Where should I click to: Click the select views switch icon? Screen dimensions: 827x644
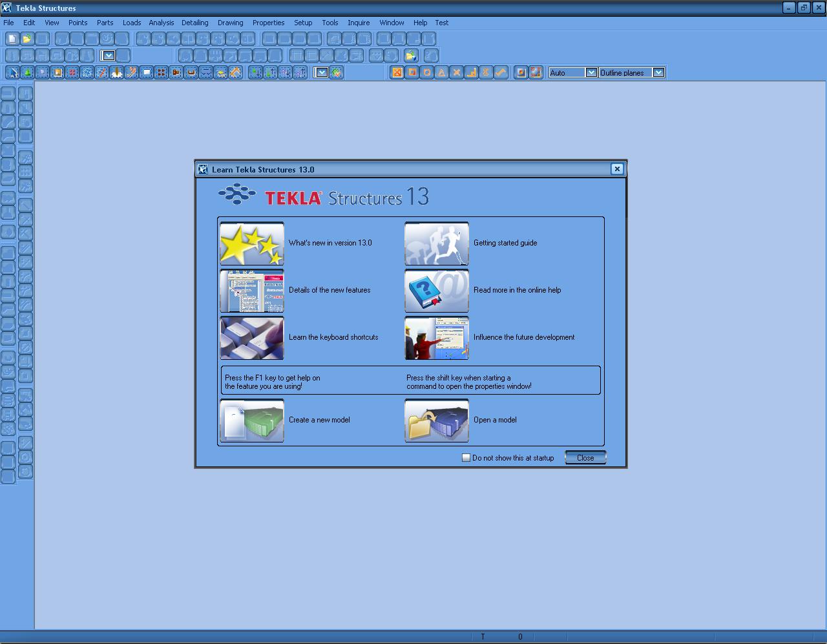[x=147, y=72]
